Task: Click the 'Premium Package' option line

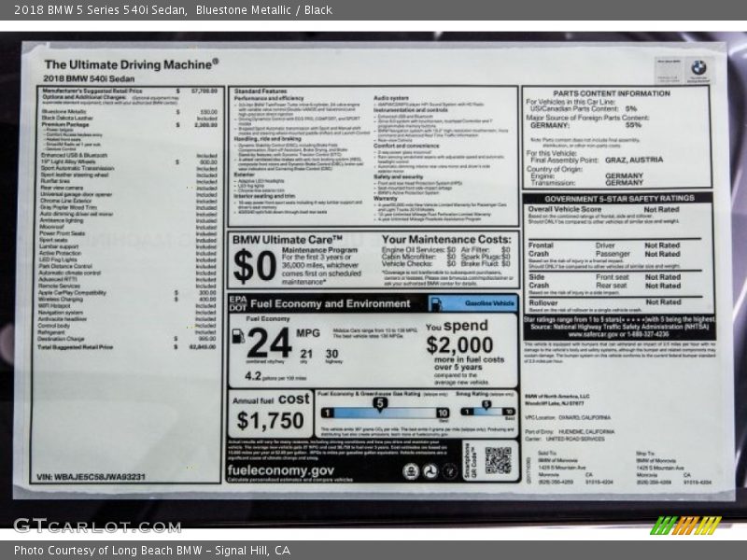Action: click(129, 125)
